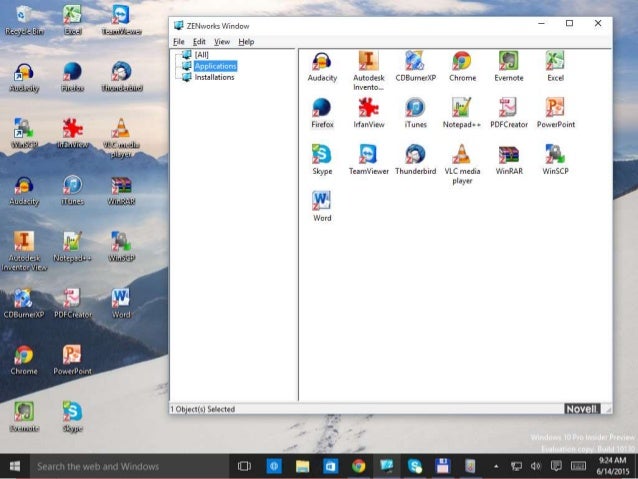The width and height of the screenshot is (638, 479).
Task: Select the Recycle Bin desktop icon
Action: point(24,20)
